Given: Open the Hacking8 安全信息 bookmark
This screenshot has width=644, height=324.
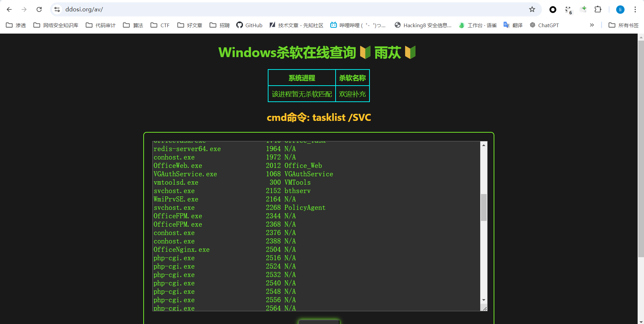Looking at the screenshot, I should pyautogui.click(x=423, y=25).
